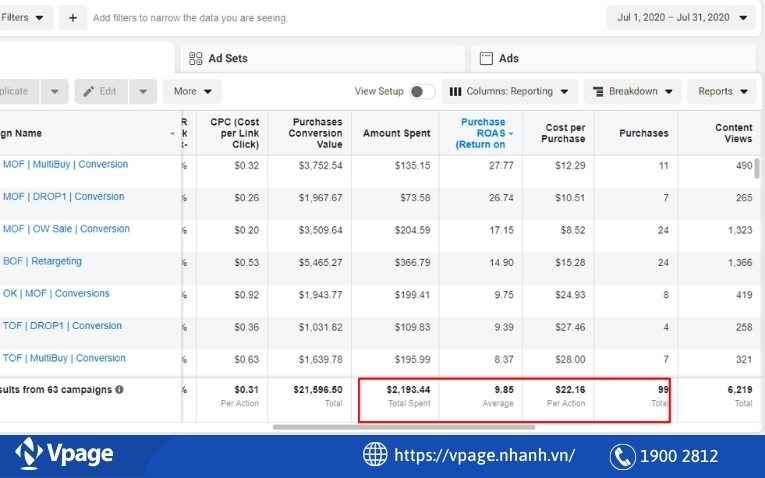The width and height of the screenshot is (765, 478).
Task: Sort by CPC (Cost per Link Click) header
Action: click(234, 133)
